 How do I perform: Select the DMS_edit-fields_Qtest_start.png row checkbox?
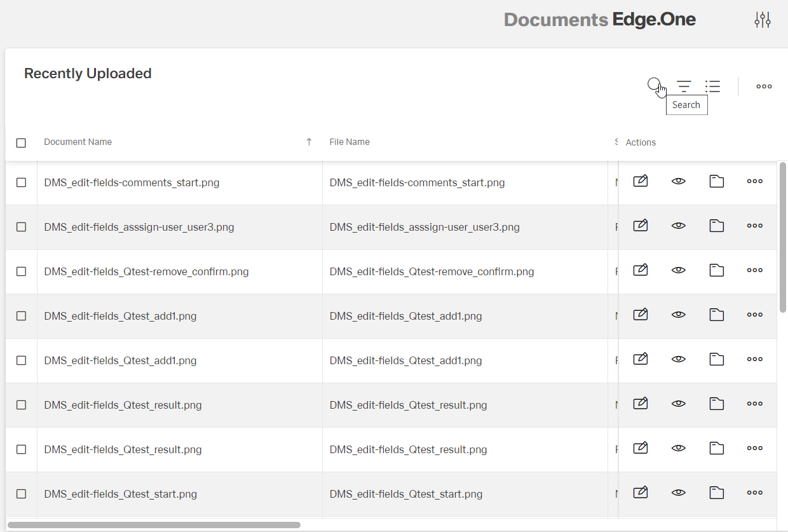click(21, 494)
